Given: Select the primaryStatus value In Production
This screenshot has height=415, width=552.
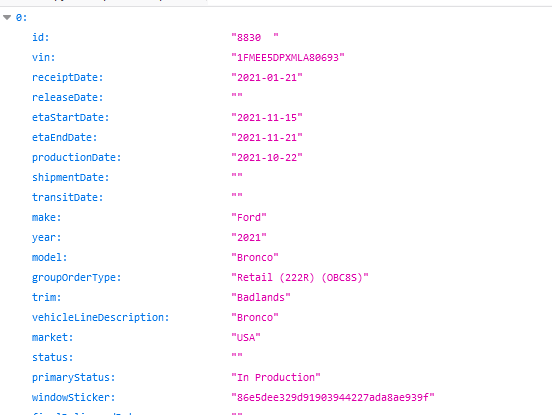Looking at the screenshot, I should point(276,377).
